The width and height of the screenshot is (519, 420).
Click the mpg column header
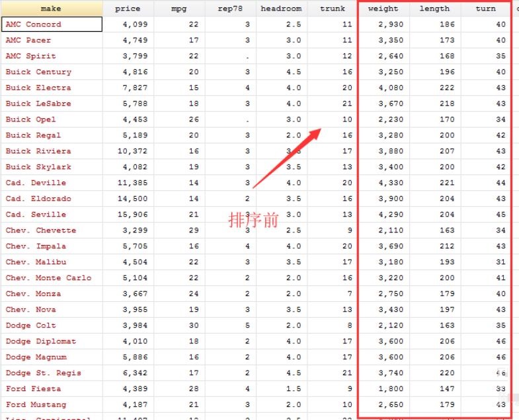179,9
